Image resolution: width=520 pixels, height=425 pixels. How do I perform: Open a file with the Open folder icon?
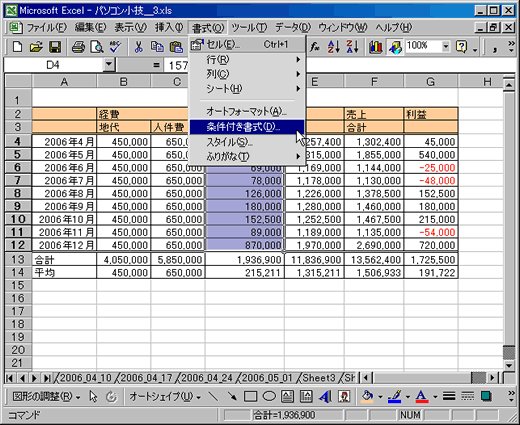coord(36,46)
